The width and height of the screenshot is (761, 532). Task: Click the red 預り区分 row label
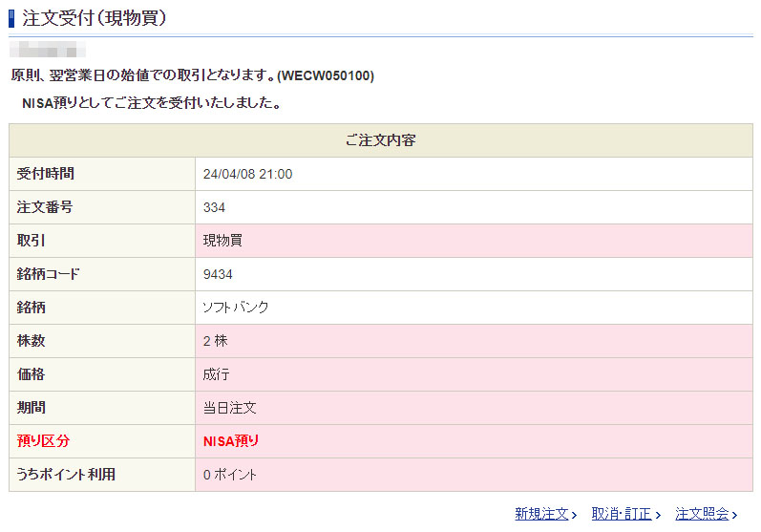[x=44, y=441]
